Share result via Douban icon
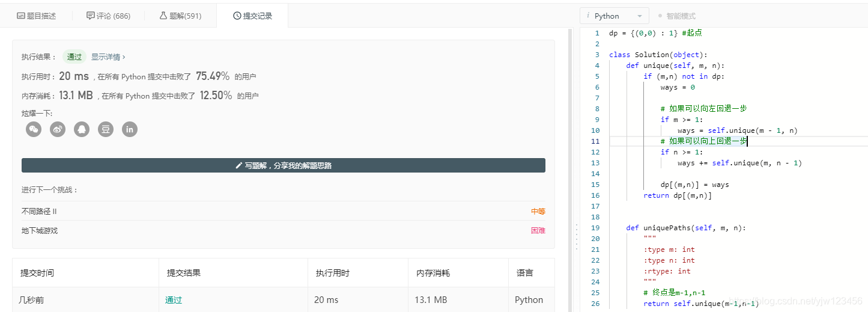Viewport: 868px width, 312px height. click(106, 129)
